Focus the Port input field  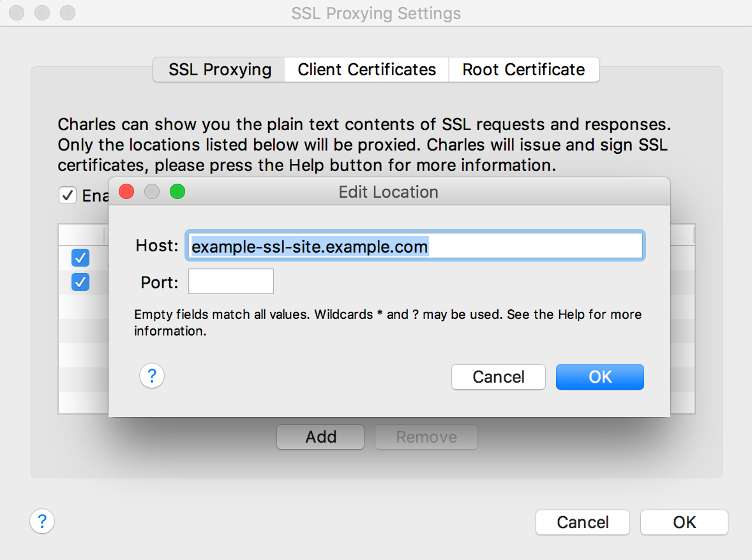pyautogui.click(x=230, y=281)
